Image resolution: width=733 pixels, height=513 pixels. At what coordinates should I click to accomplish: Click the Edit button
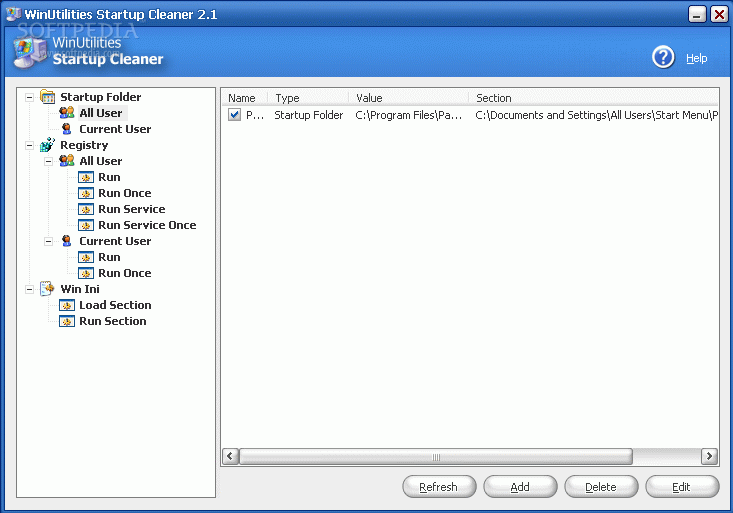682,487
